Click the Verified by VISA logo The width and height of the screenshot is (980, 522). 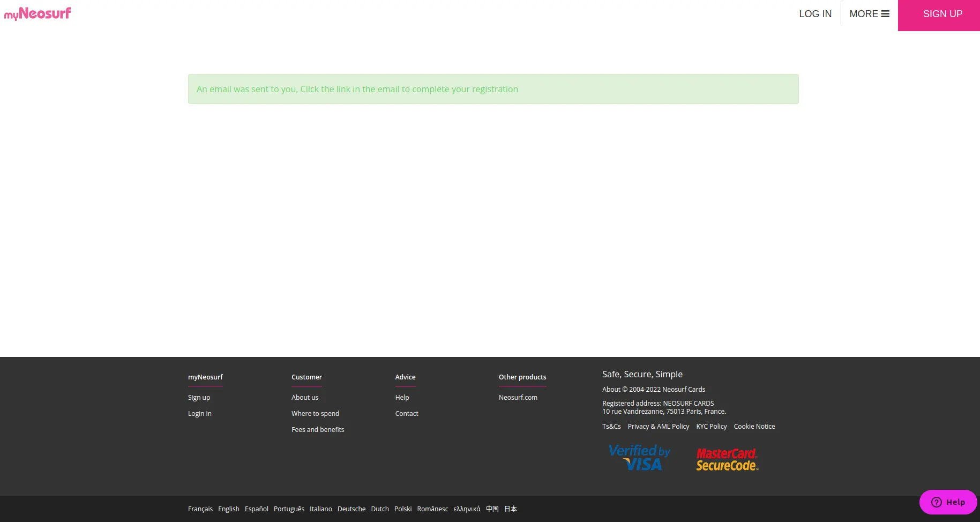[639, 458]
